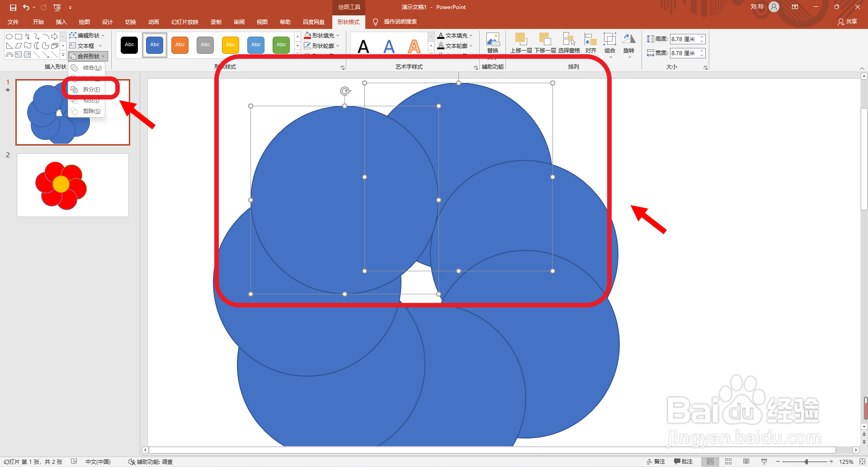Edit the 宽度 width input field
The height and width of the screenshot is (467, 868).
tap(684, 53)
